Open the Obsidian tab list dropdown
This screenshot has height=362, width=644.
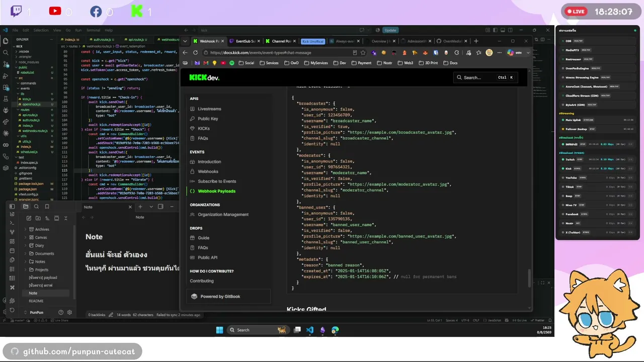click(150, 207)
